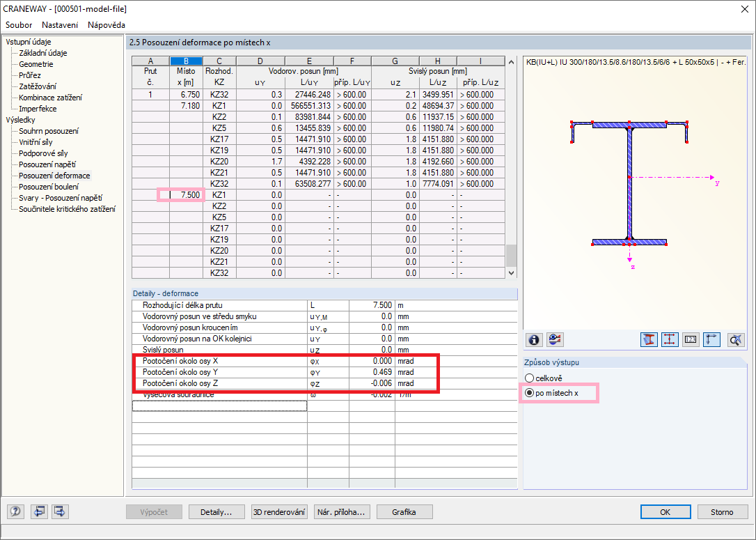
Task: Open Posouzení boulení results
Action: [49, 187]
